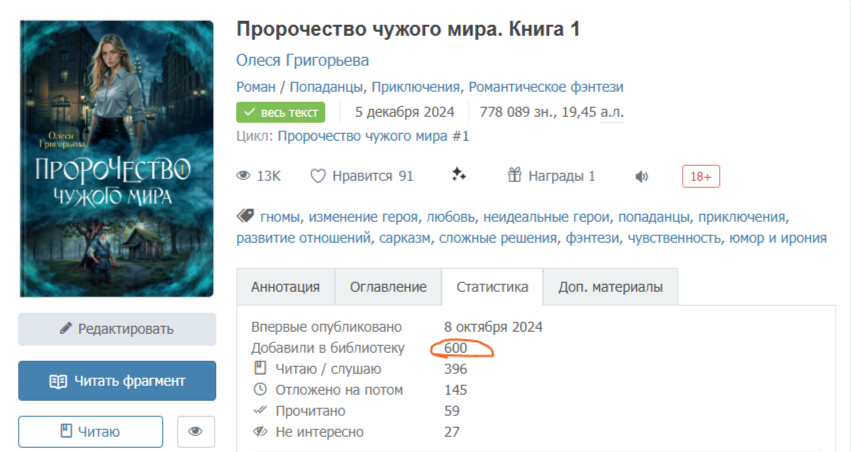Open the Награды gift icon
The width and height of the screenshot is (851, 452).
pyautogui.click(x=514, y=175)
